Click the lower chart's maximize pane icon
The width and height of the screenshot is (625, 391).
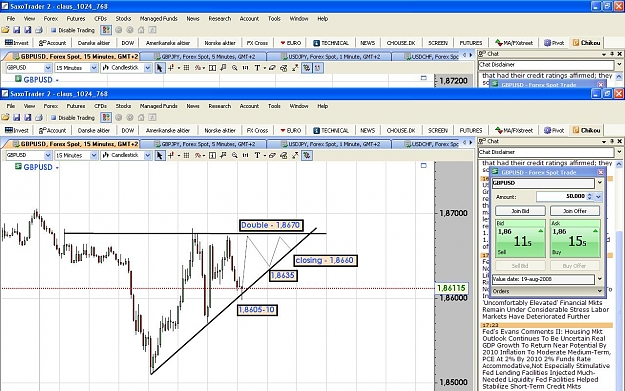click(x=423, y=165)
